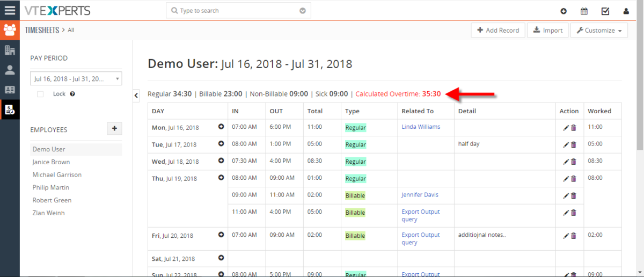Open the hamburger main menu
644x277 pixels.
(x=10, y=10)
